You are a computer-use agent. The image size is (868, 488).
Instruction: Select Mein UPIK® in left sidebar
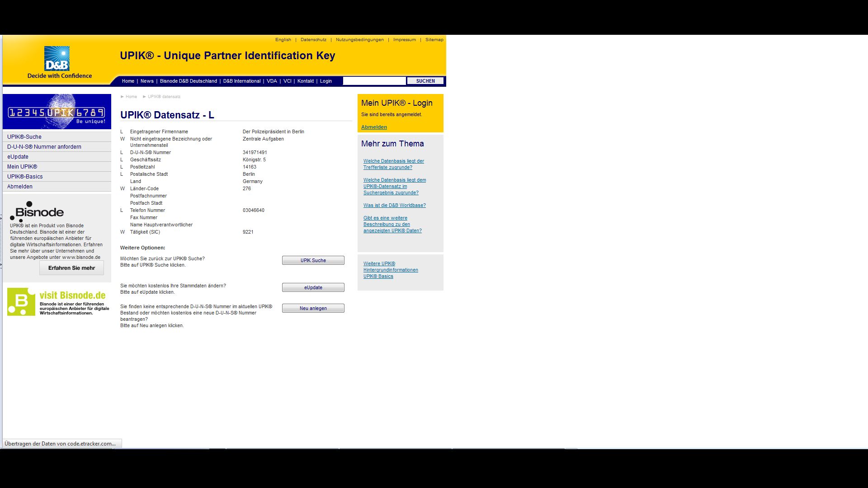tap(57, 167)
